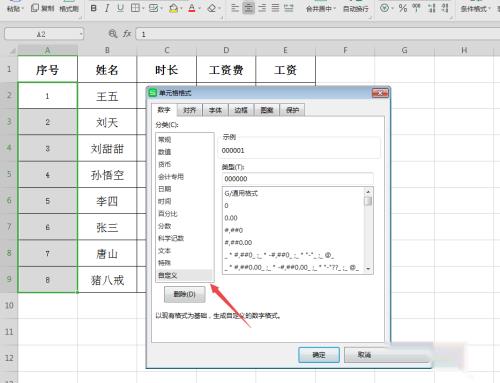This screenshot has width=500, height=383.
Task: Click the percent style icon
Action: pos(403,8)
